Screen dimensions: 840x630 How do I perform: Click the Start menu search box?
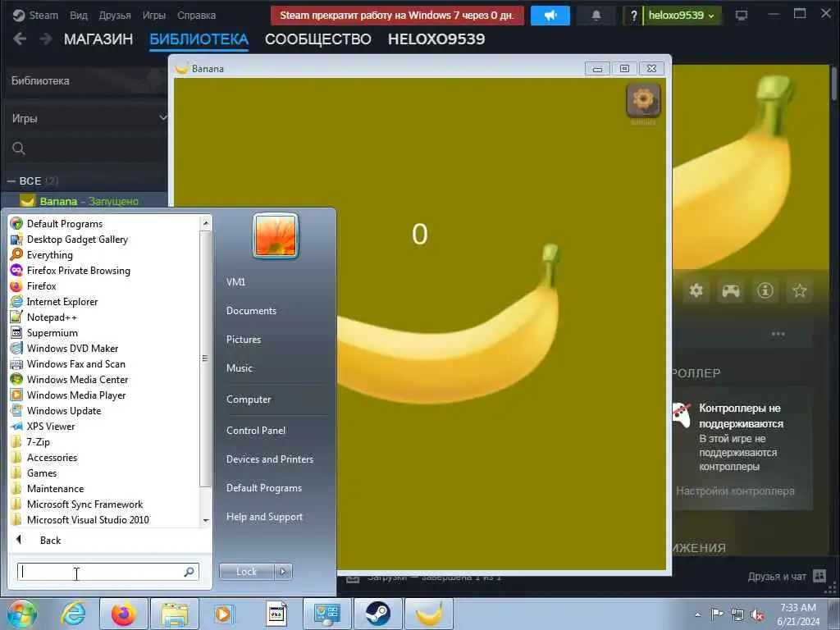pos(107,572)
